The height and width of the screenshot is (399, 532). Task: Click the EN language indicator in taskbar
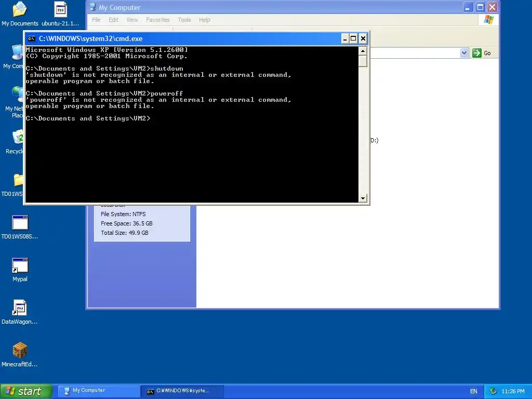pos(474,391)
